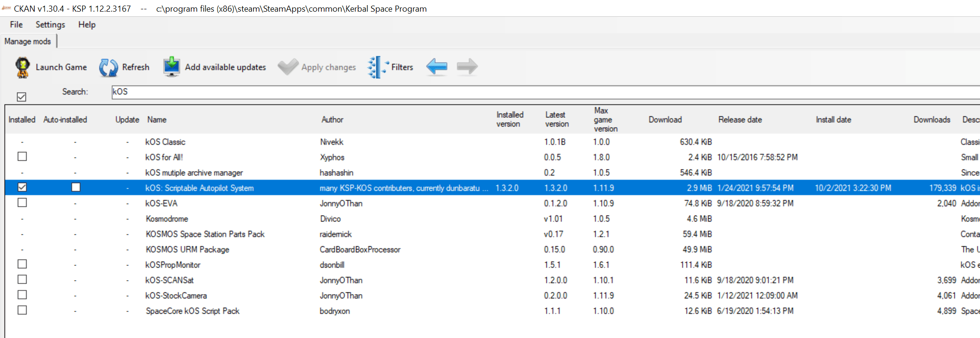The image size is (980, 338).
Task: Click author Nivekk
Action: pos(331,142)
